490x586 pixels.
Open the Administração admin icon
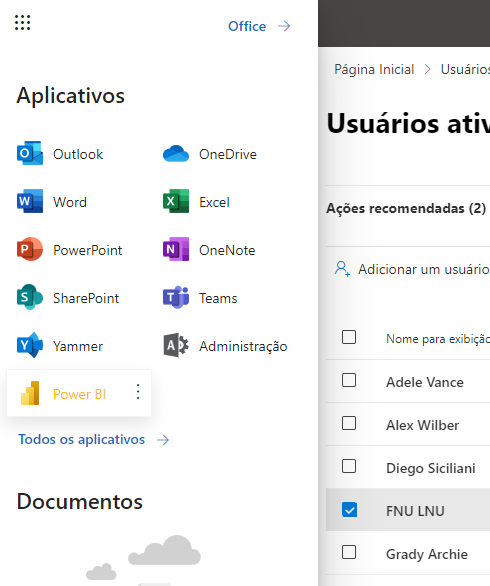click(176, 345)
